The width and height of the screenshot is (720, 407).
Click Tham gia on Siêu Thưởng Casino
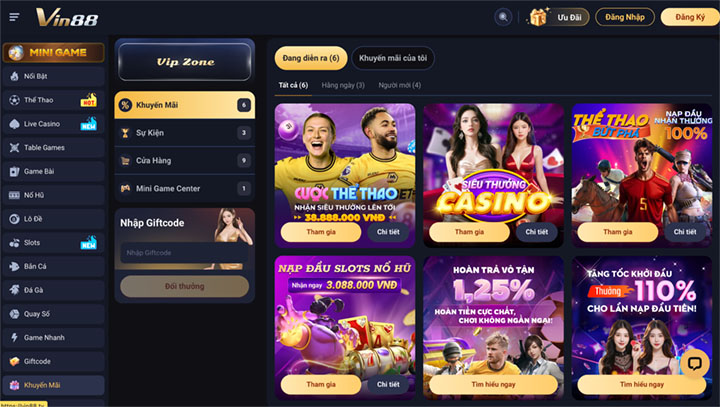click(x=469, y=232)
